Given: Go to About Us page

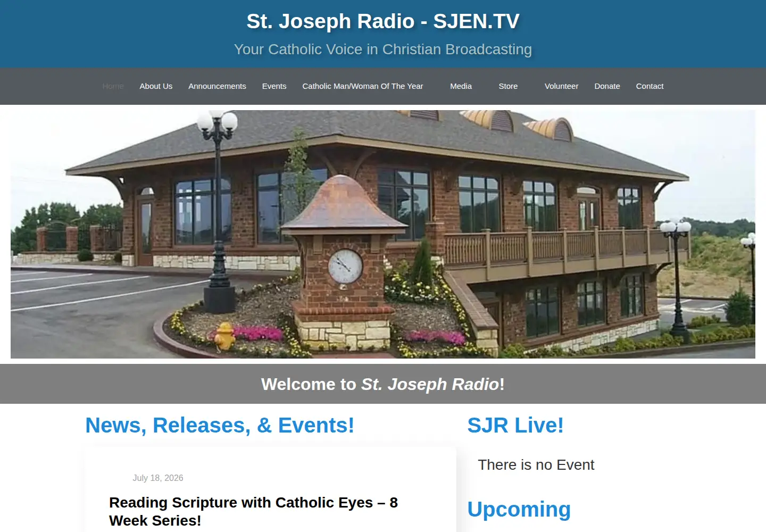Looking at the screenshot, I should click(156, 86).
